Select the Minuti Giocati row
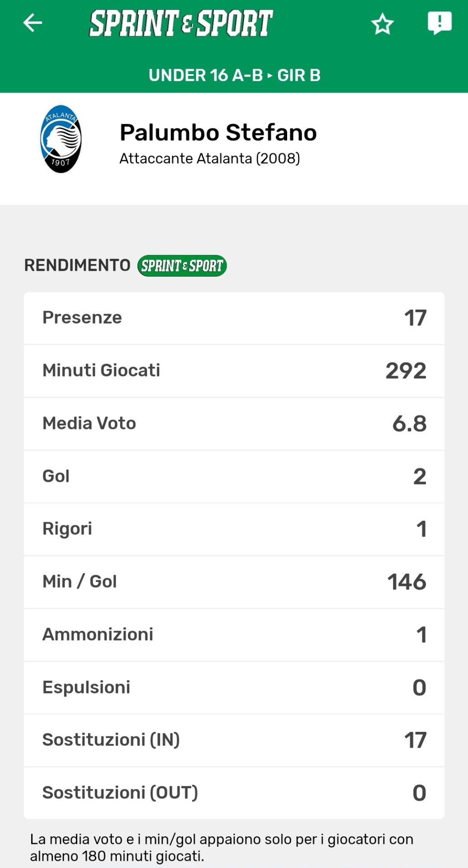 tap(234, 371)
